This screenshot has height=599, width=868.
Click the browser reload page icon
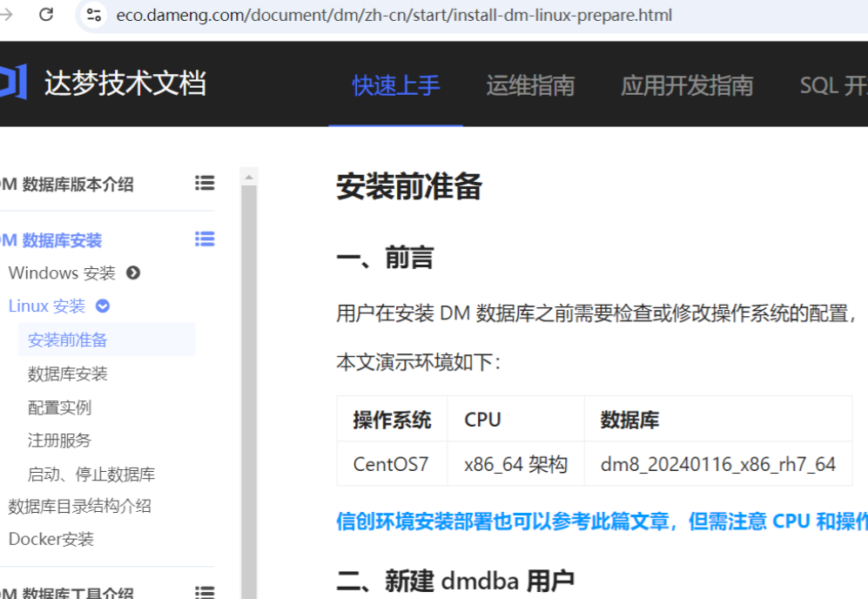(46, 15)
